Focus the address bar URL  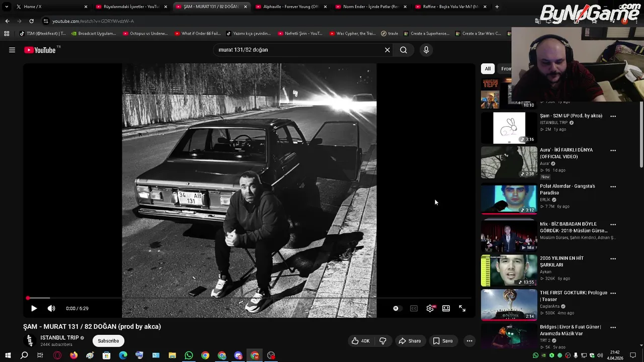click(x=93, y=21)
